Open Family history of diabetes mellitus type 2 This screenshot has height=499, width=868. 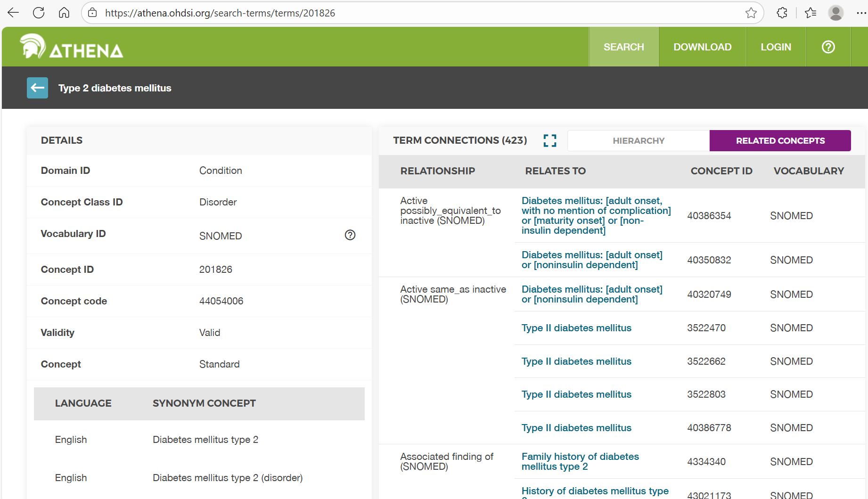point(580,461)
